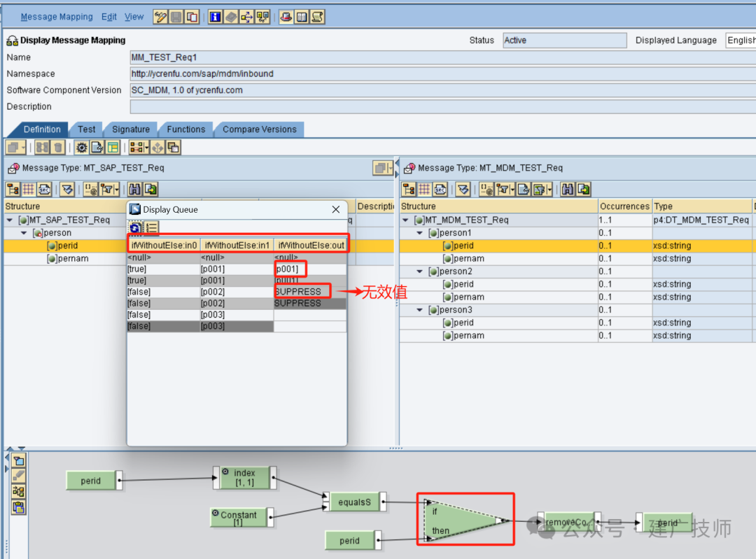Viewport: 756px width, 559px height.
Task: Click ifWithoutElse:out column header
Action: (311, 245)
